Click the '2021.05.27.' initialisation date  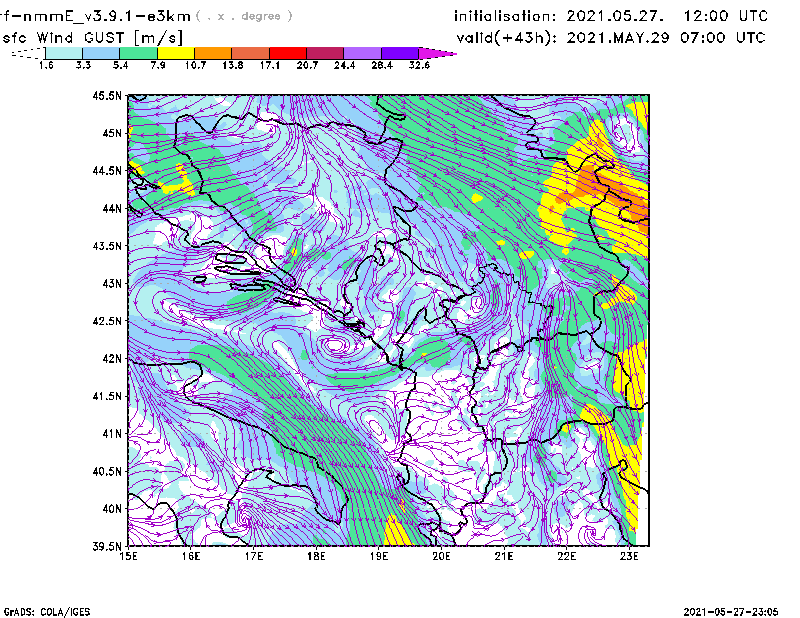(x=615, y=16)
